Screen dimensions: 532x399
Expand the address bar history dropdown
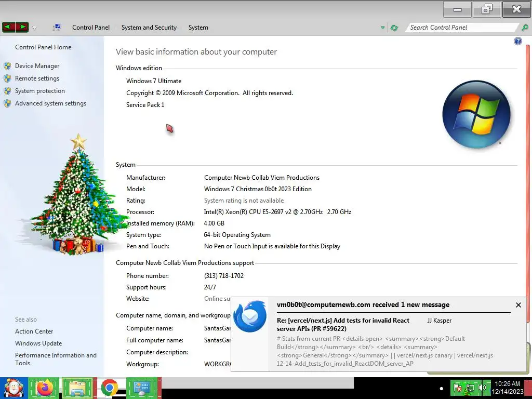click(x=383, y=28)
